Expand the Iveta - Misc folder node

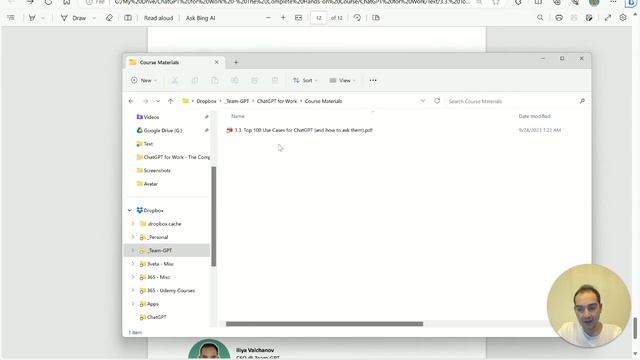click(x=133, y=264)
